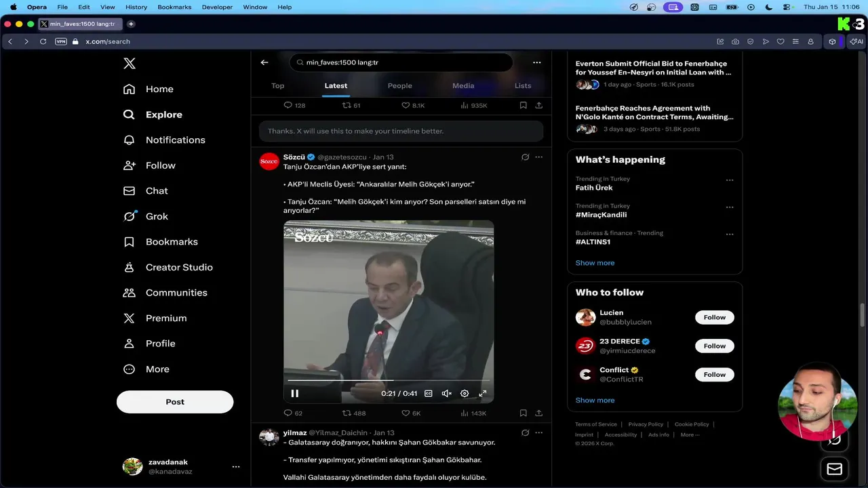Image resolution: width=868 pixels, height=488 pixels.
Task: Switch to Latest tab
Action: [336, 85]
